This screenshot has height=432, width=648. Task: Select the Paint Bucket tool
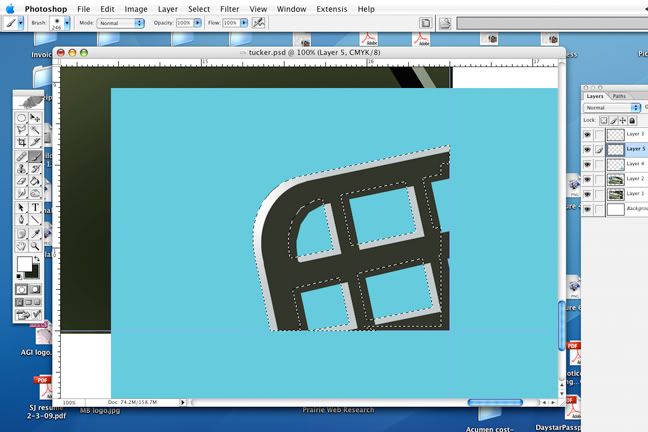[36, 181]
